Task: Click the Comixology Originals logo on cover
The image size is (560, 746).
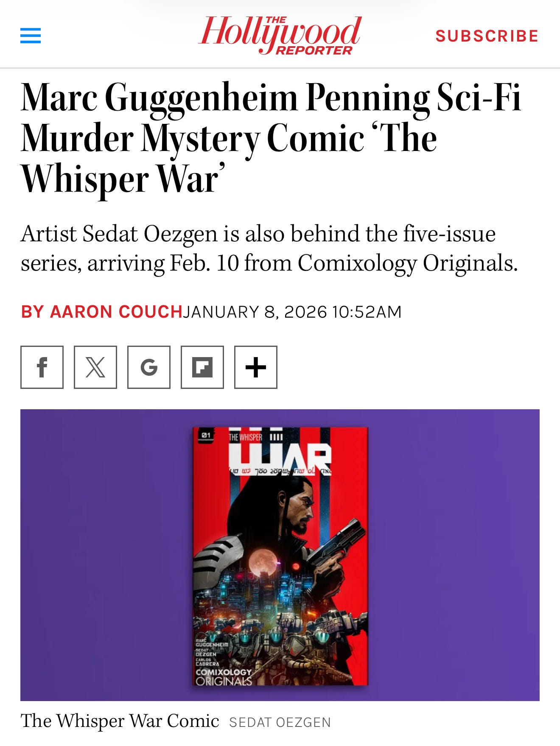Action: tap(224, 677)
